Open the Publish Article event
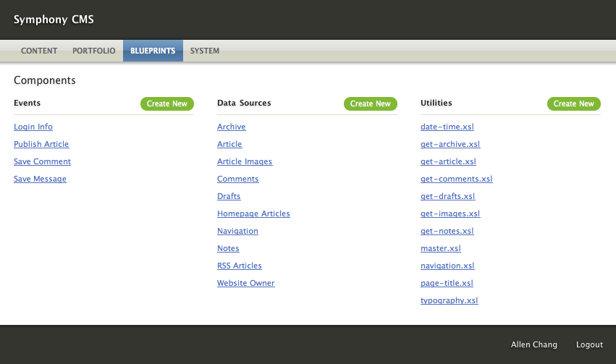Viewport: 616px width, 364px height. 41,145
